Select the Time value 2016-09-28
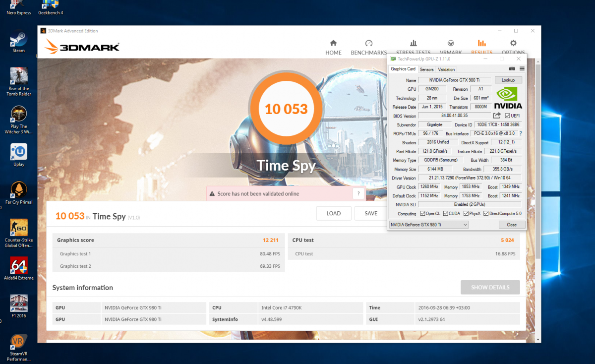 pyautogui.click(x=467, y=307)
